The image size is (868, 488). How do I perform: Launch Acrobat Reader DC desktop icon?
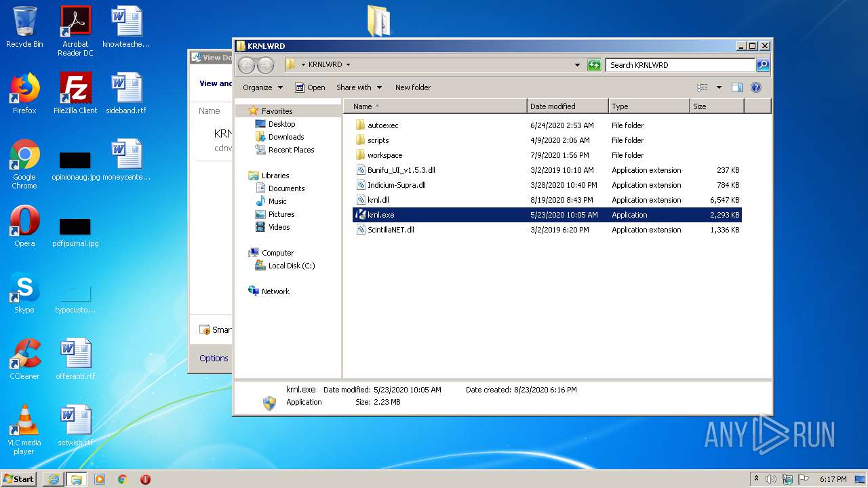(x=75, y=30)
